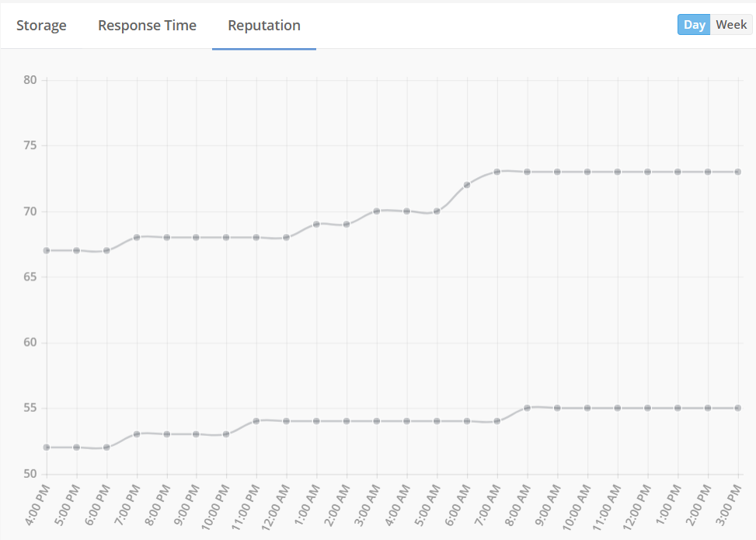The image size is (756, 540).
Task: Select upper line's last point at 3:00 PM
Action: pyautogui.click(x=737, y=172)
